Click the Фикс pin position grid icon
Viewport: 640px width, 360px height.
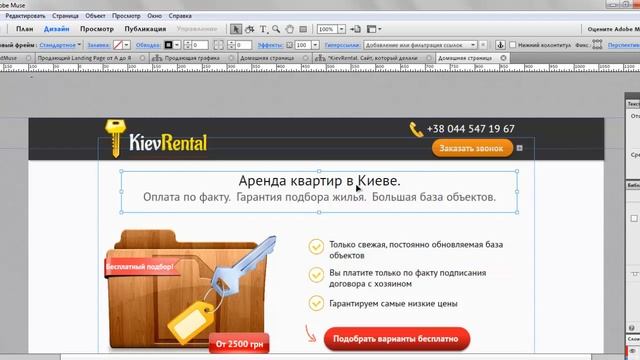click(598, 45)
